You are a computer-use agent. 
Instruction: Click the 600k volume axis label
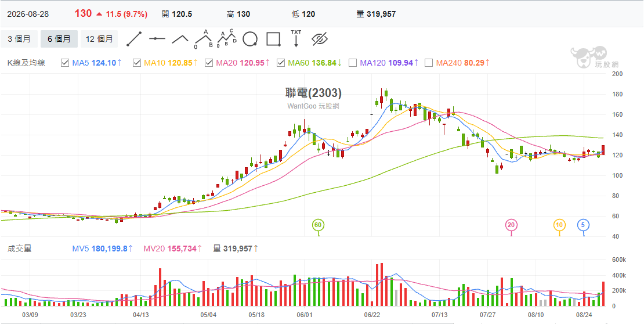point(619,260)
